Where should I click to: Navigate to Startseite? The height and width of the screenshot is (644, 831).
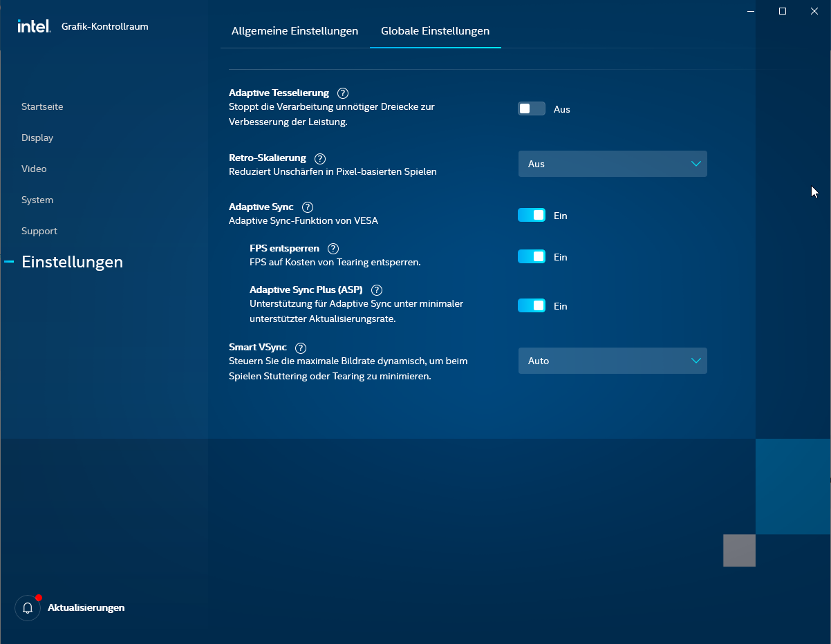pos(42,106)
